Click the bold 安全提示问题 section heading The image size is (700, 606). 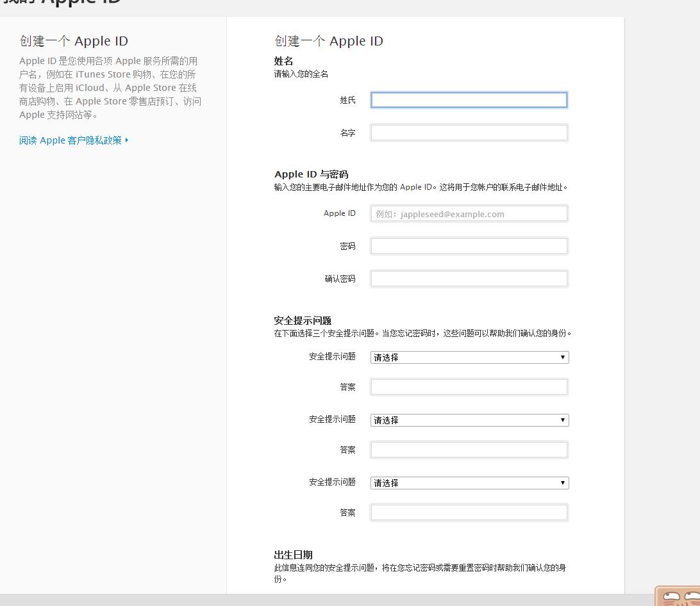(x=303, y=320)
